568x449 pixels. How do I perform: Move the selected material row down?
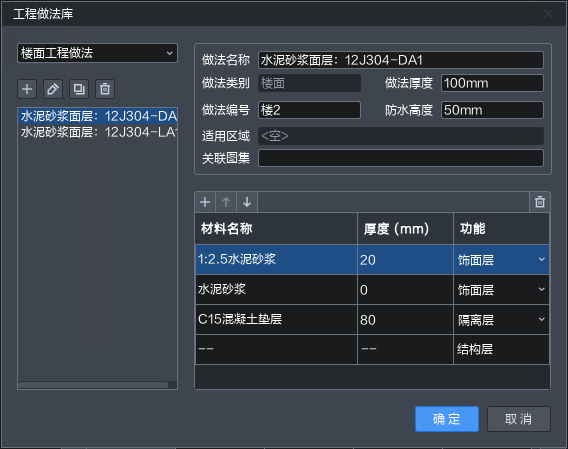(x=247, y=202)
